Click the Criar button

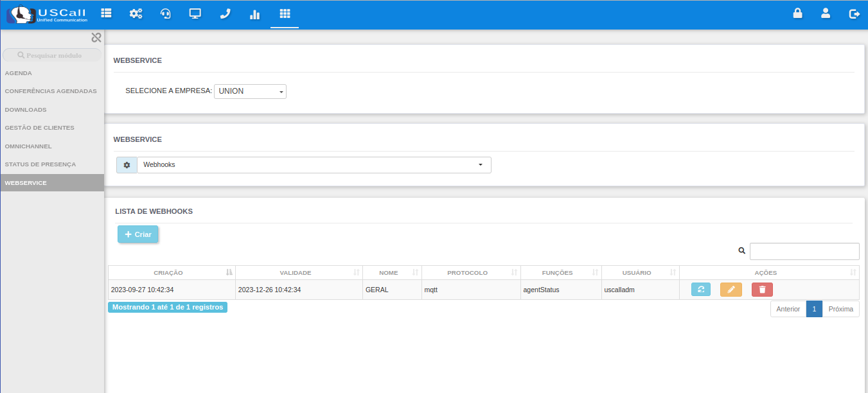[138, 234]
